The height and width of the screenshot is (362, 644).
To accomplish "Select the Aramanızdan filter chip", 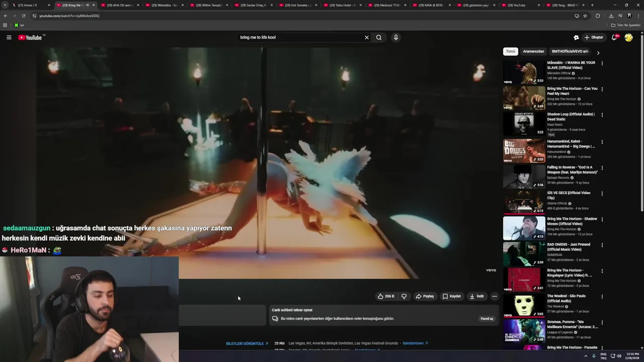I will tap(533, 51).
